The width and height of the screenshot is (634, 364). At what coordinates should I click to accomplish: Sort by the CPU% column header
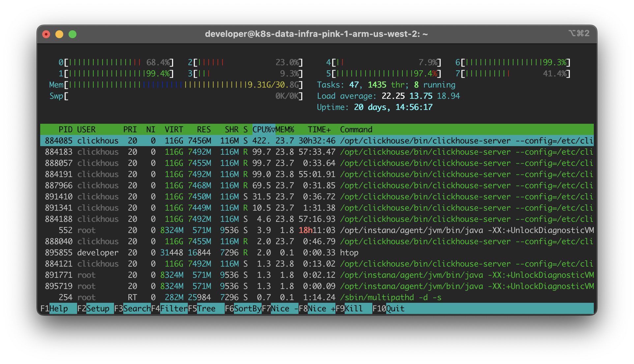(x=263, y=129)
